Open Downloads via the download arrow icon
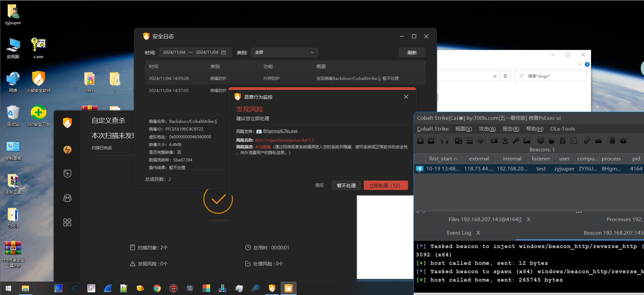This screenshot has width=644, height=295. [x=505, y=141]
